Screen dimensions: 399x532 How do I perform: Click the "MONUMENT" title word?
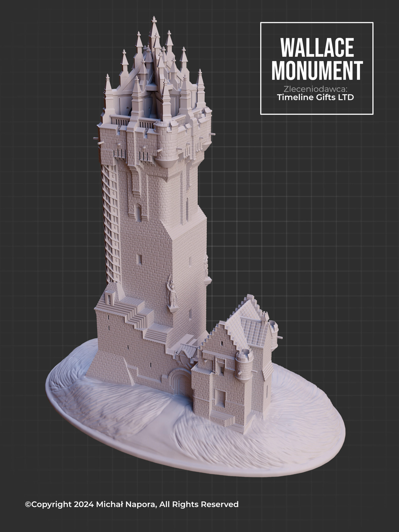(x=317, y=70)
